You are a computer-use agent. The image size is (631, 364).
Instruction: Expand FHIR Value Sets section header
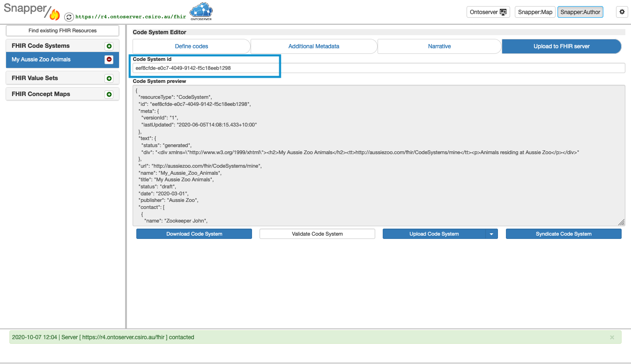pyautogui.click(x=62, y=78)
